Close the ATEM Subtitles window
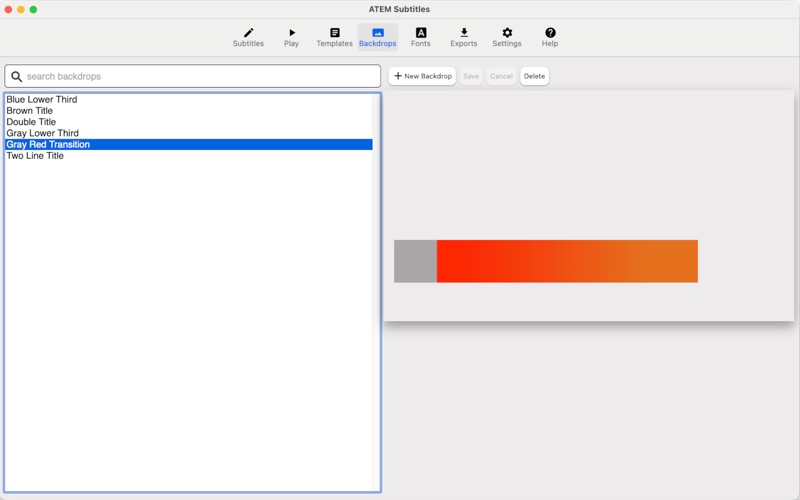Image resolution: width=800 pixels, height=500 pixels. 8,9
